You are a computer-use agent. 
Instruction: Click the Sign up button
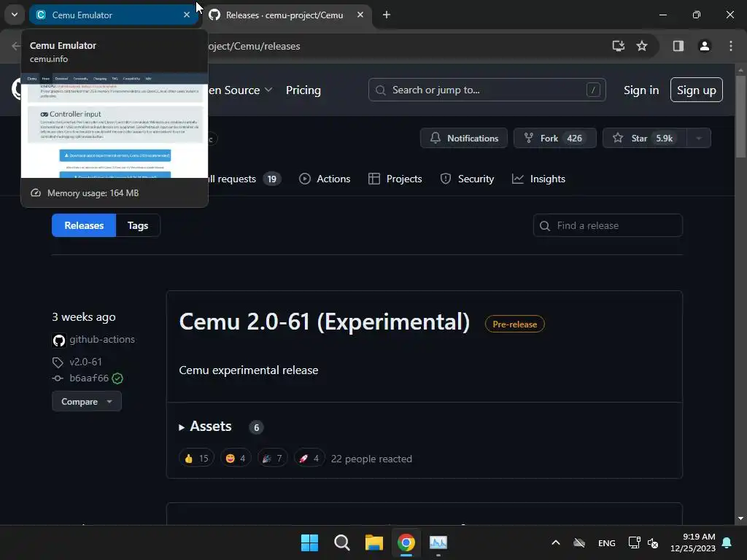(696, 90)
